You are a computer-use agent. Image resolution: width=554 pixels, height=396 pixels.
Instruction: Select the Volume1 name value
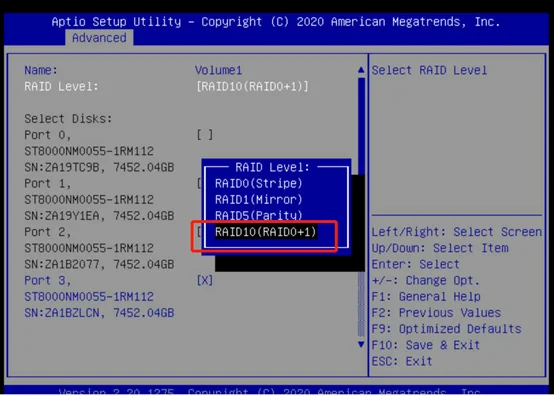[218, 70]
